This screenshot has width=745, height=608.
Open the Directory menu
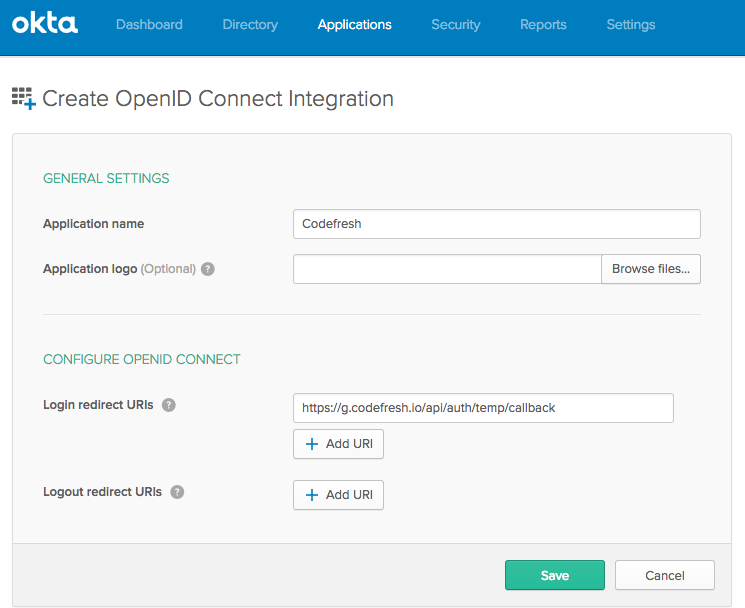coord(250,25)
